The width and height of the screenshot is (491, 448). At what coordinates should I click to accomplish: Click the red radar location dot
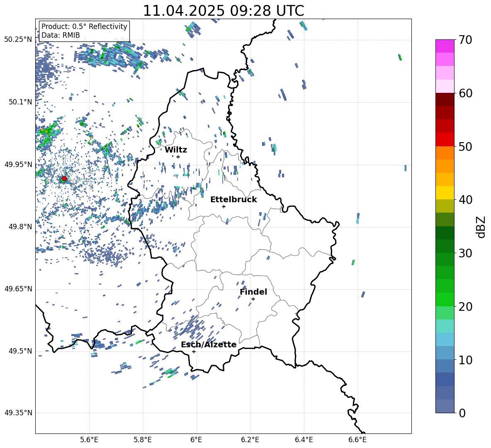(x=64, y=179)
